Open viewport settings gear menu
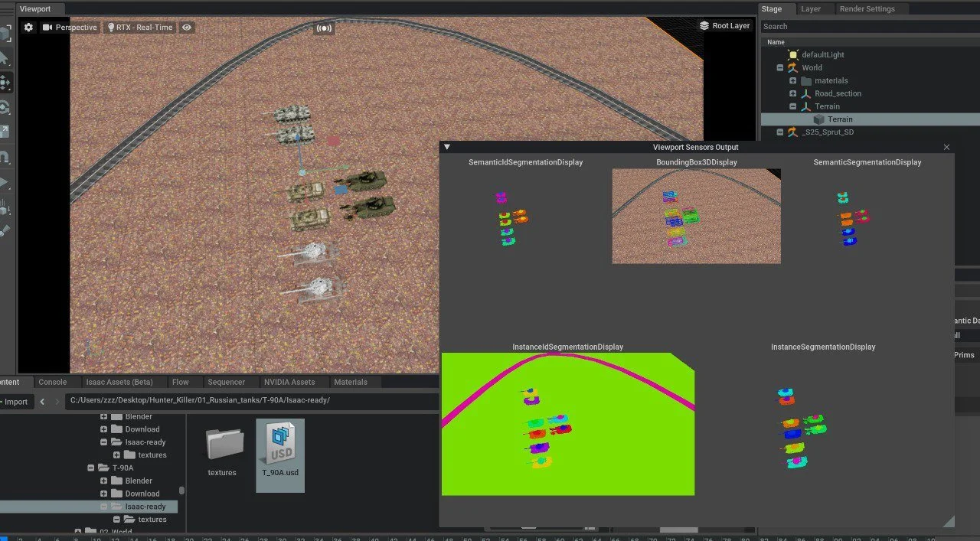 28,27
